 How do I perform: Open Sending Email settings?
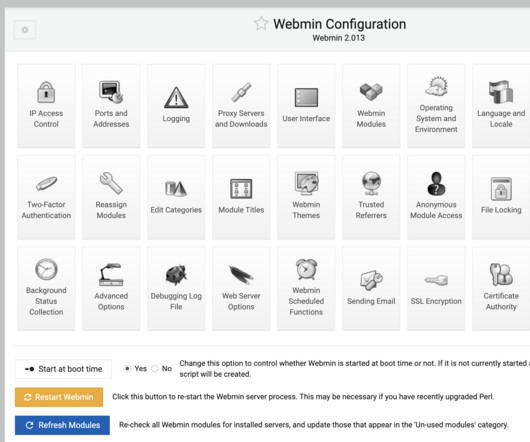click(371, 289)
